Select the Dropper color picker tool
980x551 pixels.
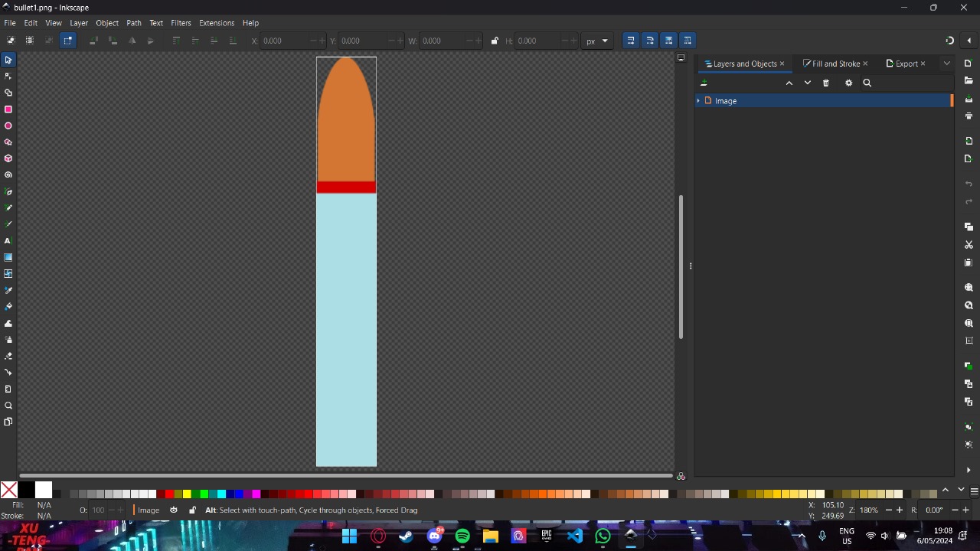pos(8,291)
